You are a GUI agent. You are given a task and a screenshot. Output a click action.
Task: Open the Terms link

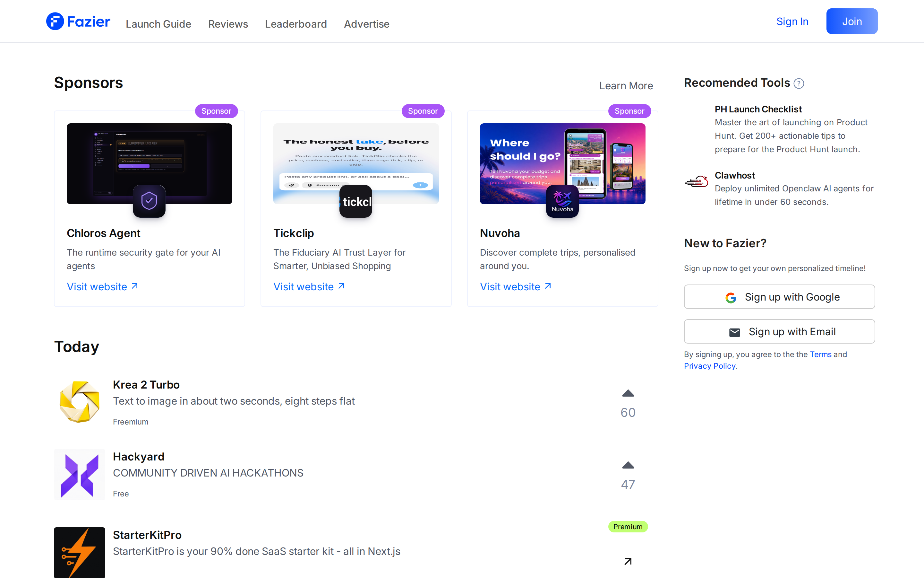pos(820,355)
